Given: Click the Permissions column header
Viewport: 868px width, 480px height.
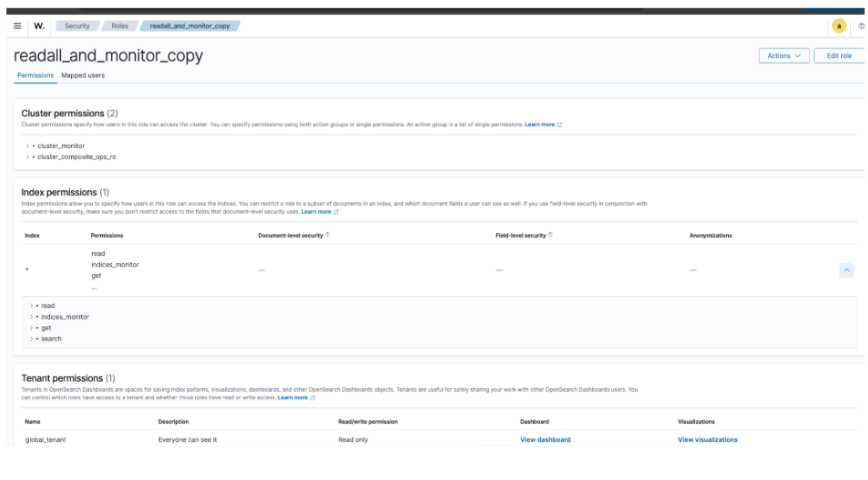Looking at the screenshot, I should [x=107, y=235].
